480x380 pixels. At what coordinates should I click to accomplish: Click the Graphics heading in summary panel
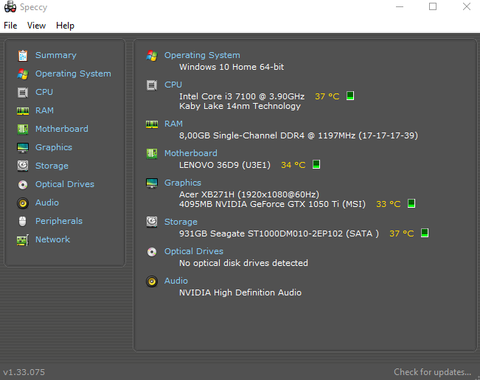183,183
